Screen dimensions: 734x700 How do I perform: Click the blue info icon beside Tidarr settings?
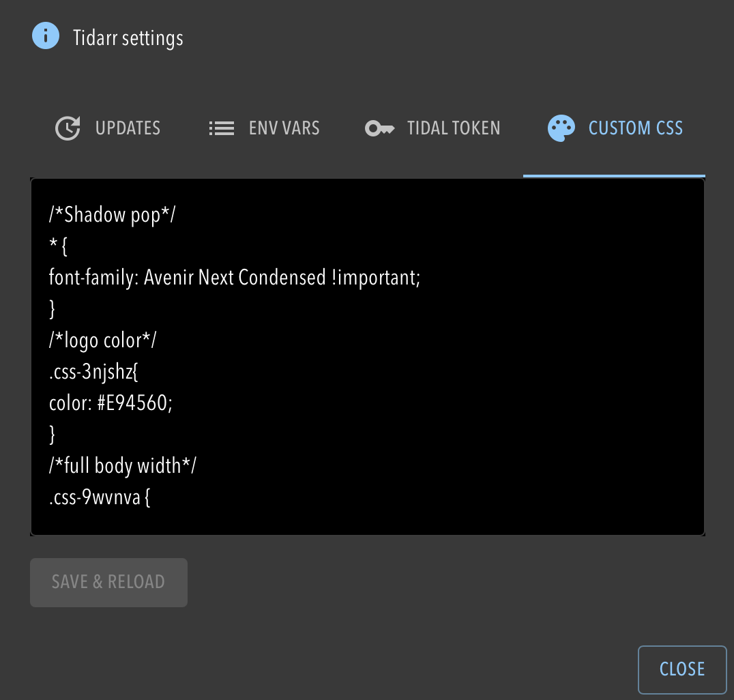coord(46,36)
